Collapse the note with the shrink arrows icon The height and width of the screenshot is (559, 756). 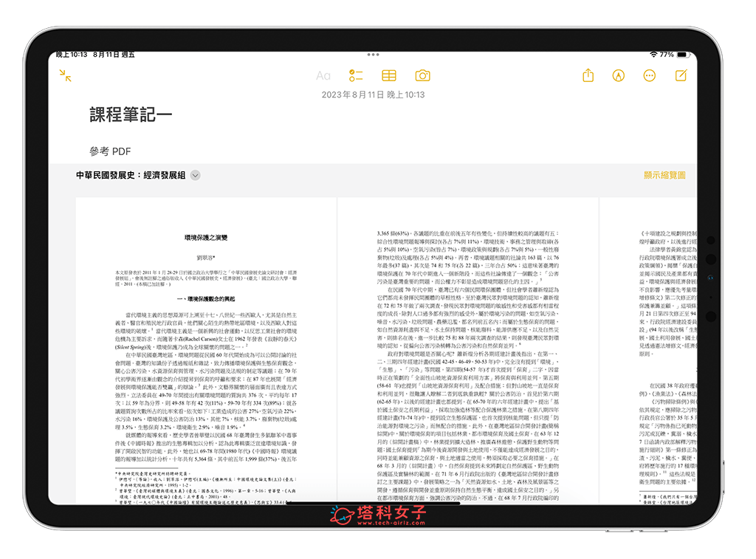[x=66, y=75]
